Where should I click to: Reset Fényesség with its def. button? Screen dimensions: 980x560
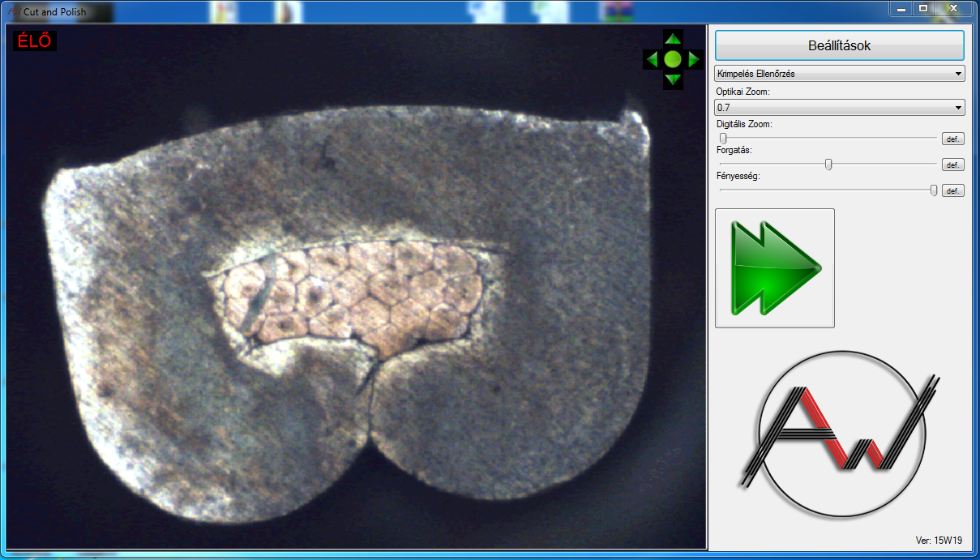952,191
